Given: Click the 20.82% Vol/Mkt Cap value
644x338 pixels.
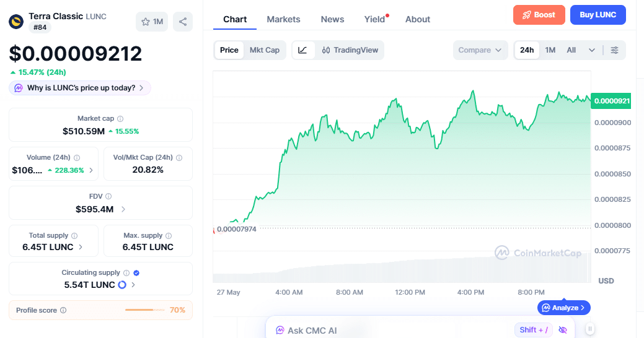Looking at the screenshot, I should 148,170.
